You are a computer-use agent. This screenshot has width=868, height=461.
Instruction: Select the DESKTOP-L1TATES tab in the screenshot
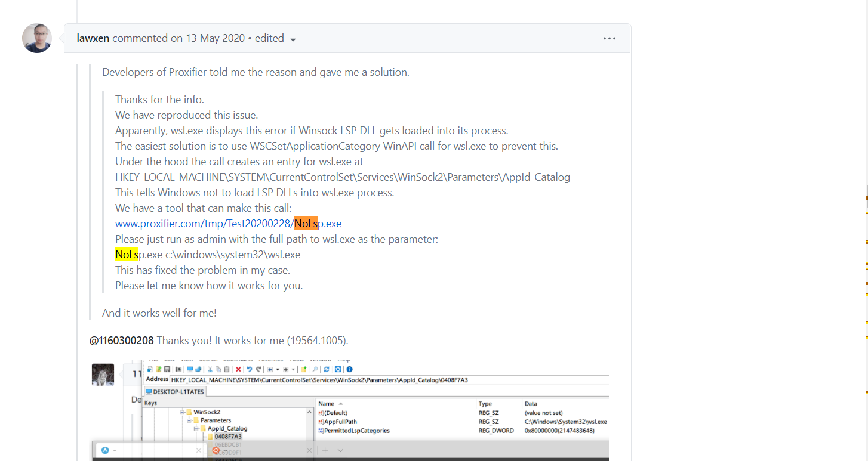175,392
